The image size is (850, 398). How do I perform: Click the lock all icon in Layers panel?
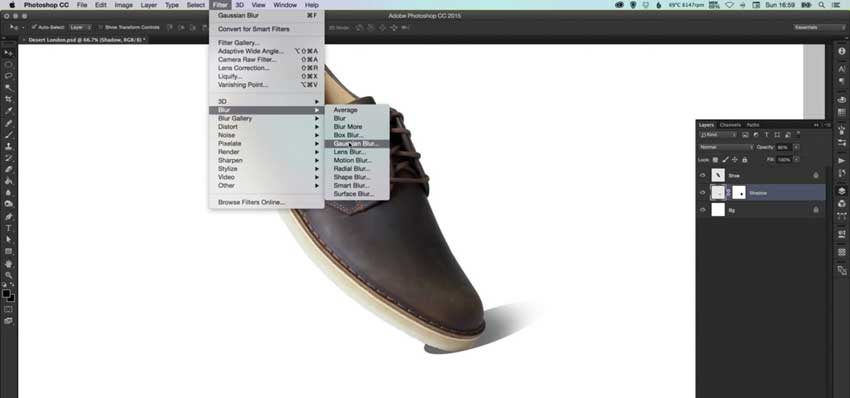[x=744, y=160]
